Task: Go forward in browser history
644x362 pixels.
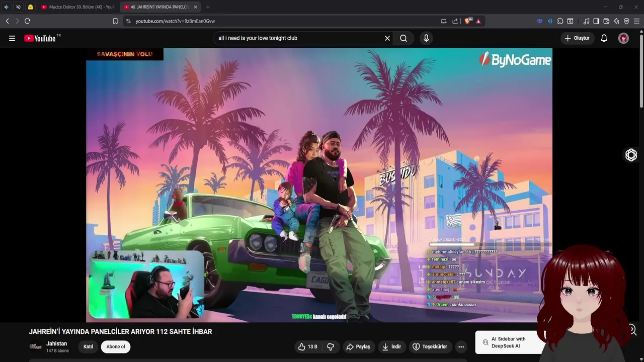Action: [17, 21]
